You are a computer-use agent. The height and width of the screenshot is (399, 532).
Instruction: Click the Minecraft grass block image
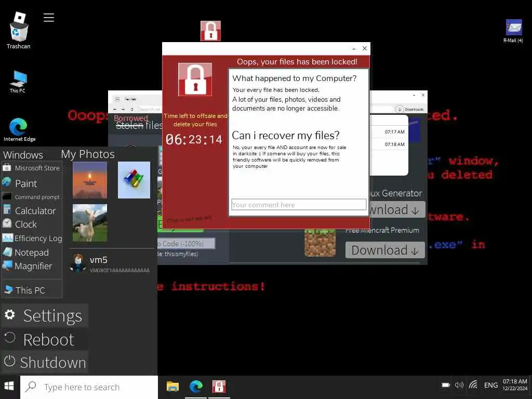(320, 243)
